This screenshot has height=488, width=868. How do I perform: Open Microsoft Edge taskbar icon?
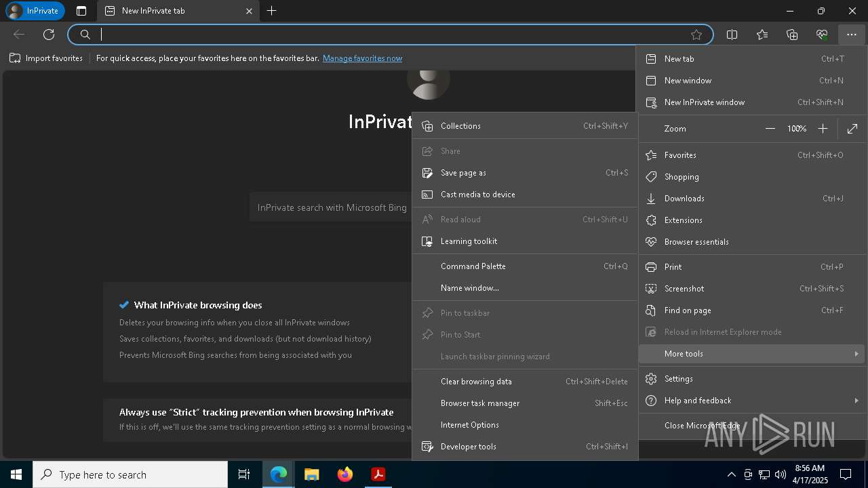coord(279,474)
